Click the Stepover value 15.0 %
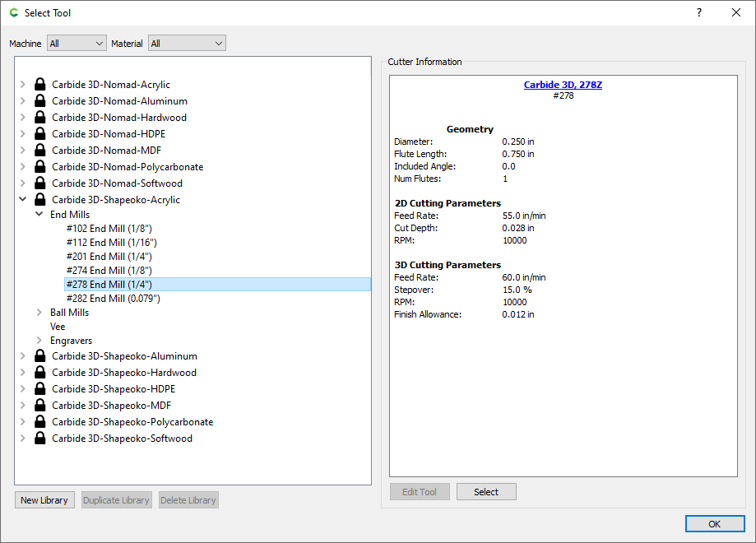Screen dimensions: 756x543 click(517, 290)
